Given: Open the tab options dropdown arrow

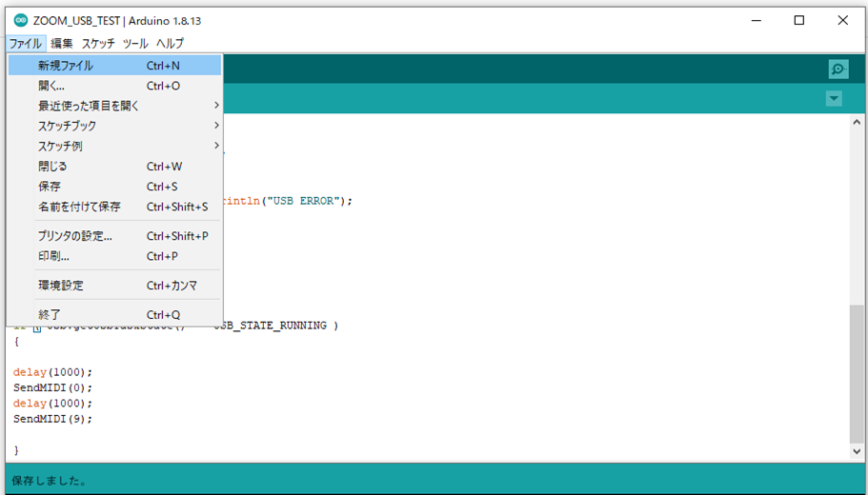Looking at the screenshot, I should 834,99.
